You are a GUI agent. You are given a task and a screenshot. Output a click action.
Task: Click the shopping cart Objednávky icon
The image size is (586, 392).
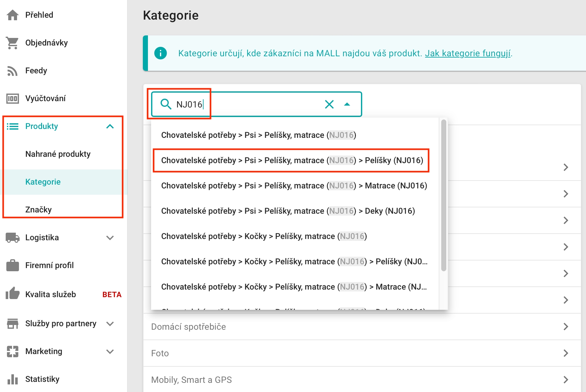(x=13, y=43)
